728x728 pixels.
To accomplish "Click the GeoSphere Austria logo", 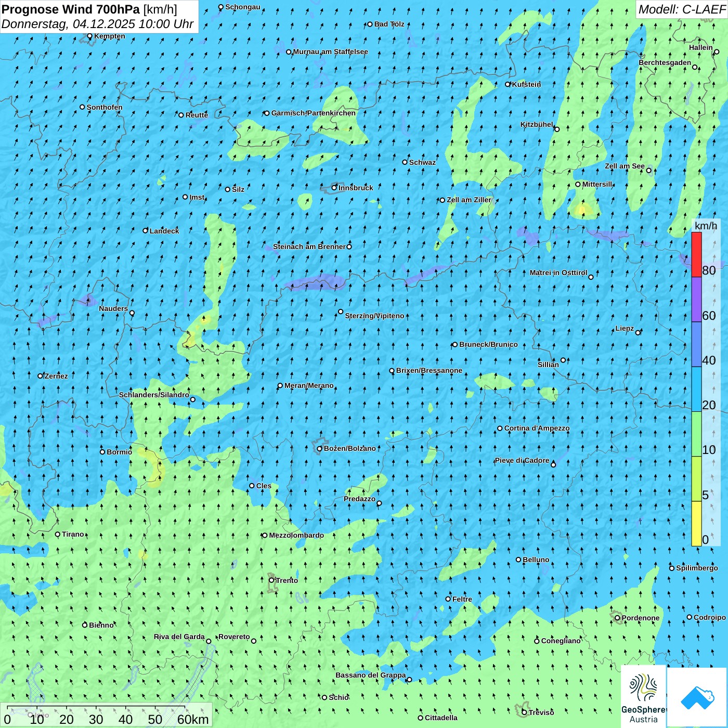I will coord(643,697).
